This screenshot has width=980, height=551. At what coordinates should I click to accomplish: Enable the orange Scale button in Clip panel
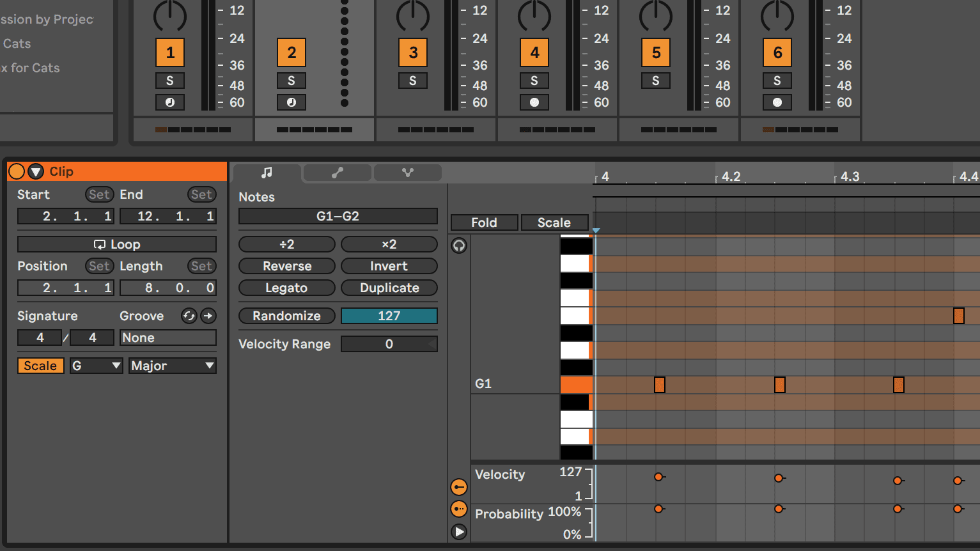click(40, 366)
